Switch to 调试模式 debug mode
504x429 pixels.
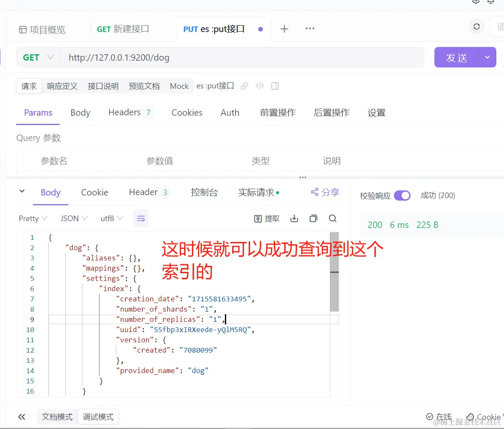98,417
